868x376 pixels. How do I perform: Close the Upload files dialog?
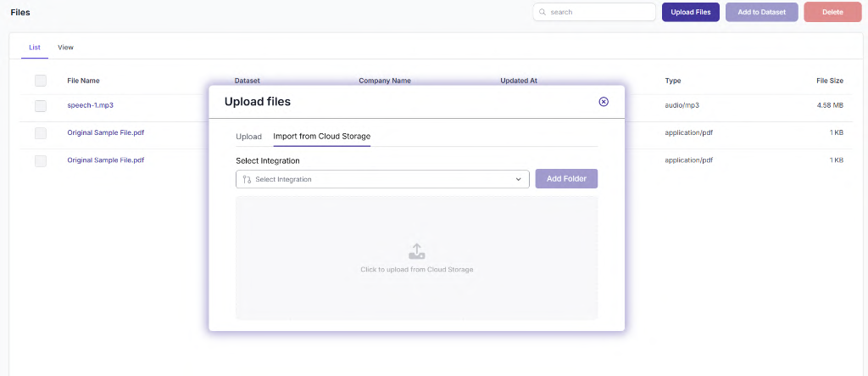(604, 102)
